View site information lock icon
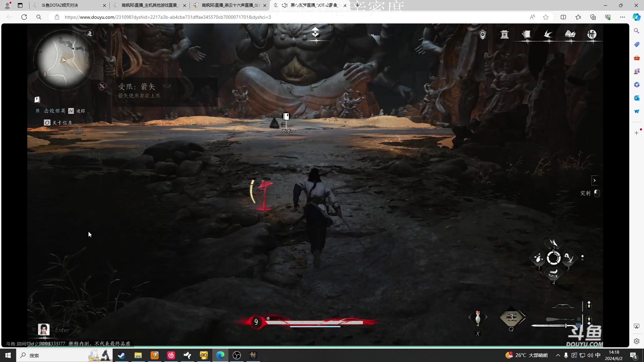 tap(57, 17)
